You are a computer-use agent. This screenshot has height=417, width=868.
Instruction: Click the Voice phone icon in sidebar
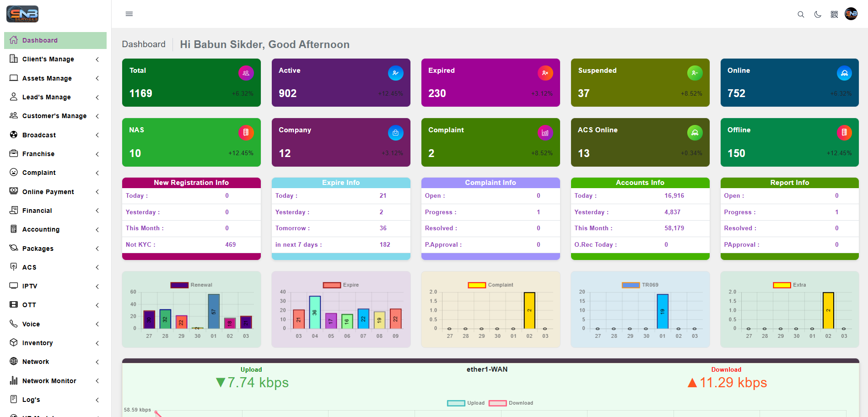14,324
